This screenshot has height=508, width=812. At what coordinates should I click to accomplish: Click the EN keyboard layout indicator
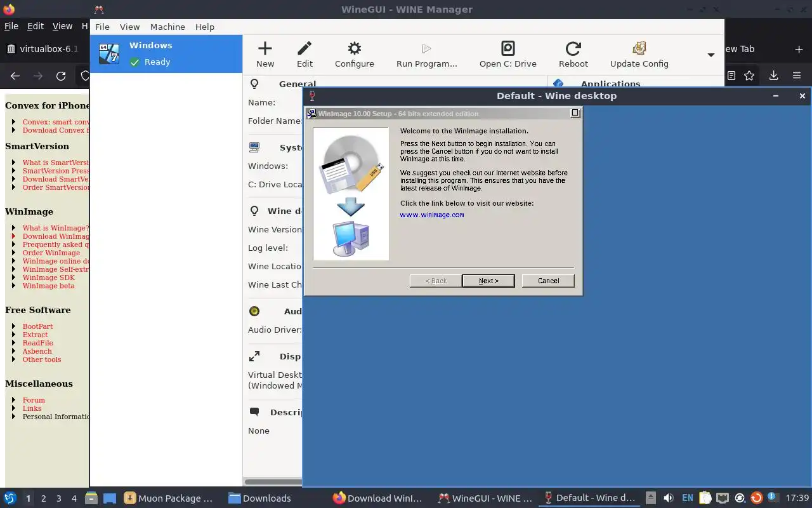pos(688,498)
